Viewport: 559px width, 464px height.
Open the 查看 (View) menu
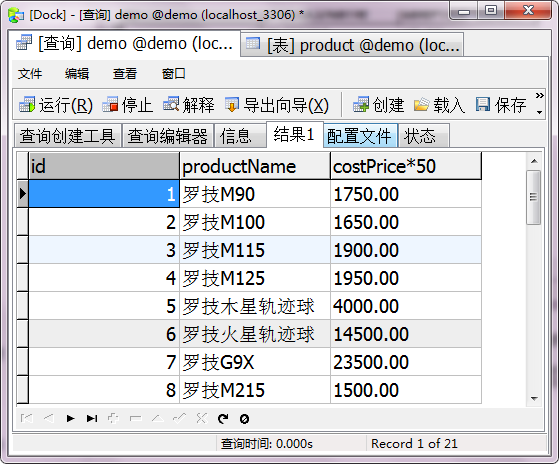coord(125,74)
